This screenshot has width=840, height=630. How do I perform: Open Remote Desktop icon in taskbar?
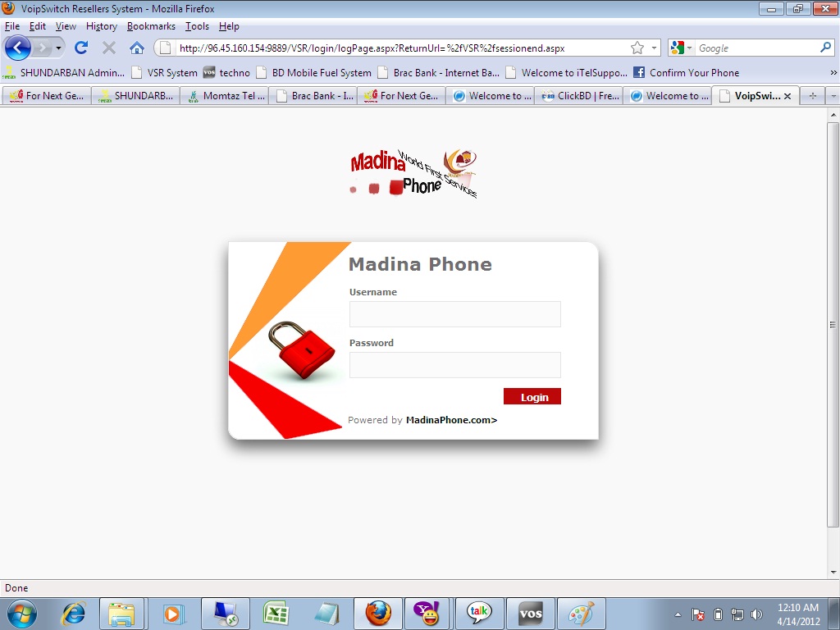tap(225, 614)
